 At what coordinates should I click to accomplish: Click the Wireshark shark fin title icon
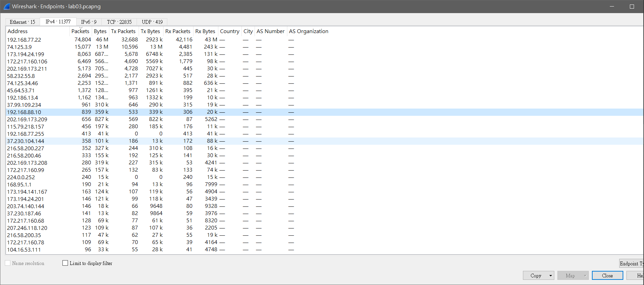click(x=7, y=7)
